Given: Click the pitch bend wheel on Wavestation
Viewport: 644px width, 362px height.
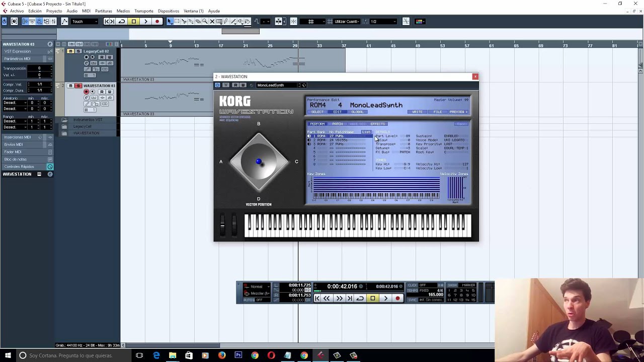Looking at the screenshot, I should point(222,225).
